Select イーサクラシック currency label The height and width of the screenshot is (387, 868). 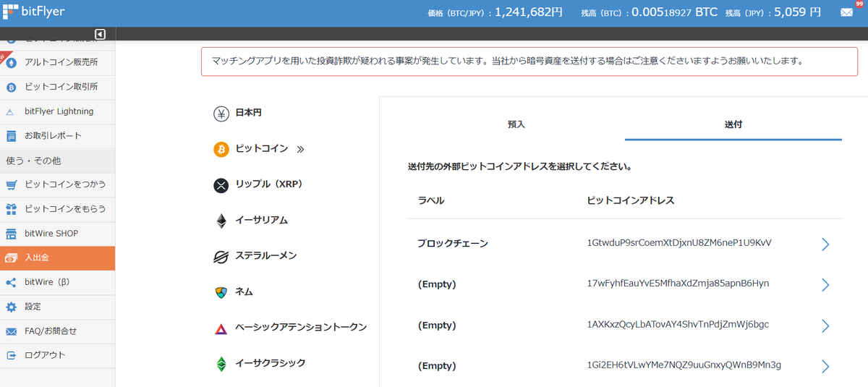(271, 363)
